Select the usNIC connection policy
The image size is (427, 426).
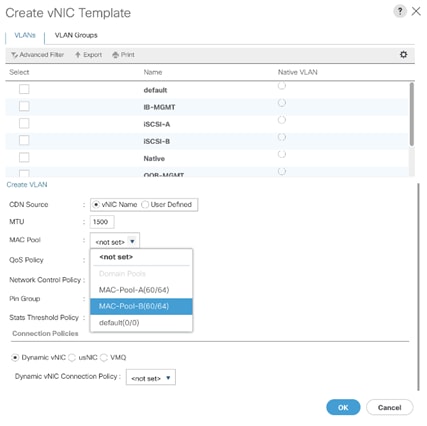click(x=72, y=357)
